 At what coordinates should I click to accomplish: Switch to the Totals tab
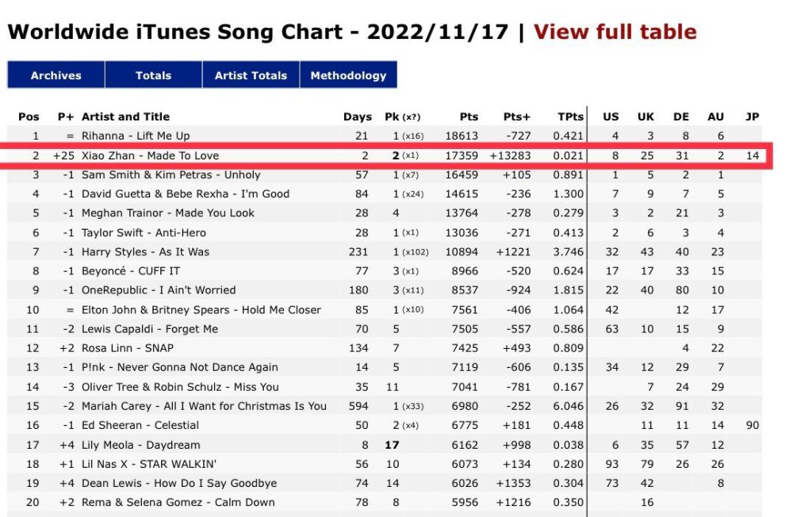(x=153, y=75)
